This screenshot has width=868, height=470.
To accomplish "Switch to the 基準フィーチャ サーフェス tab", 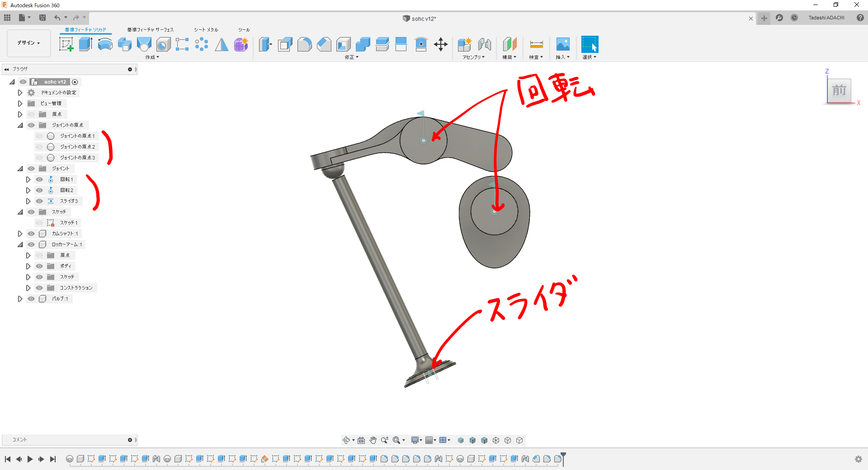I will (x=151, y=30).
